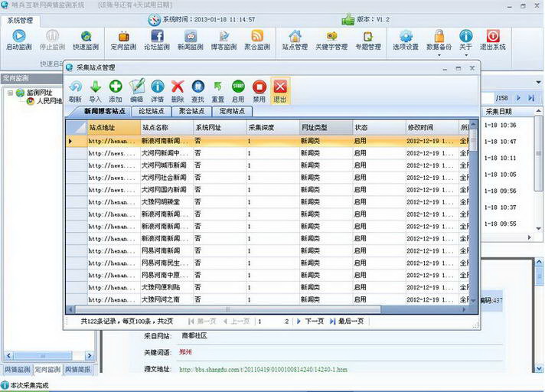
Task: Open 站点管理 site management
Action: pos(295,40)
